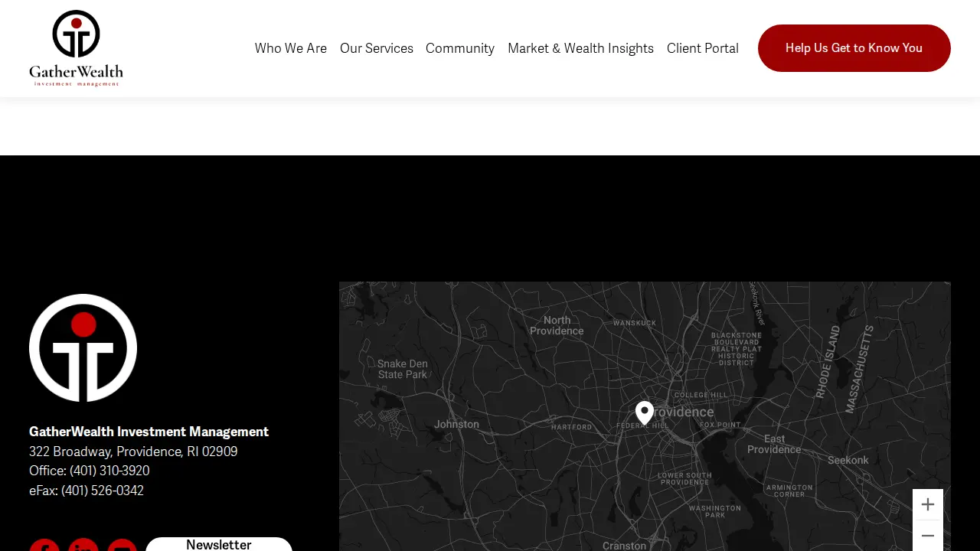Viewport: 980px width, 551px height.
Task: Open the Who We Are menu
Action: click(x=291, y=48)
